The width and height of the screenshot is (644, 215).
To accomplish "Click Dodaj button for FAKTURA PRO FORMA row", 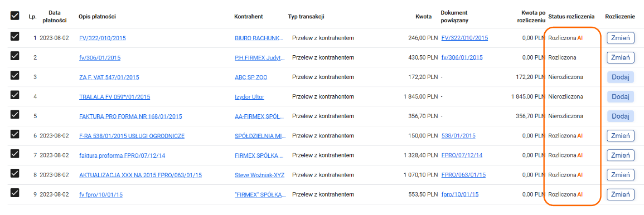I will tap(620, 116).
